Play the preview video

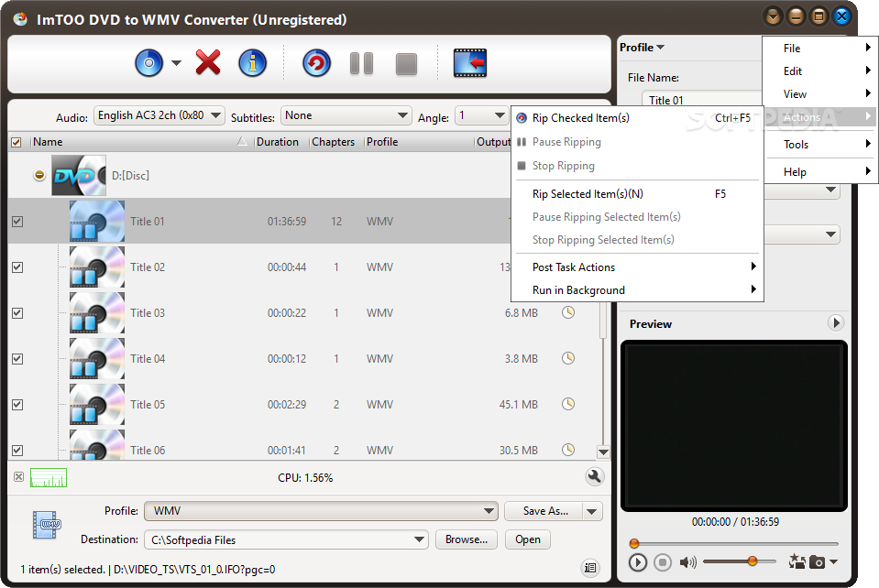pyautogui.click(x=638, y=561)
